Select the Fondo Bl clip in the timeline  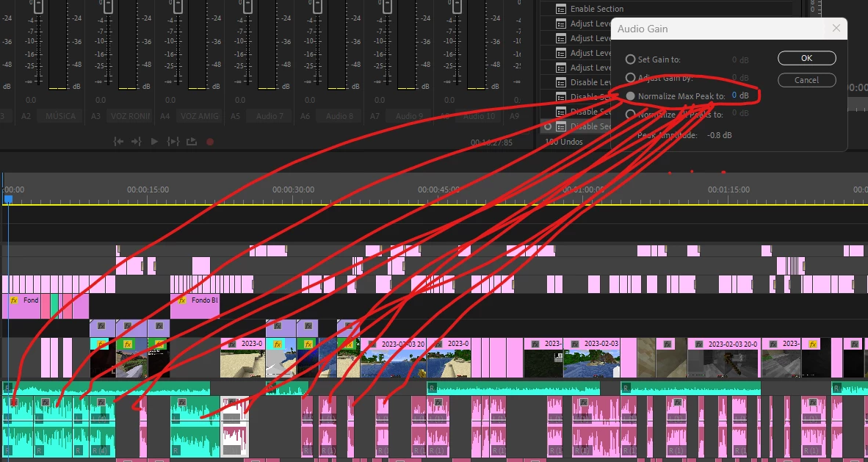(195, 306)
